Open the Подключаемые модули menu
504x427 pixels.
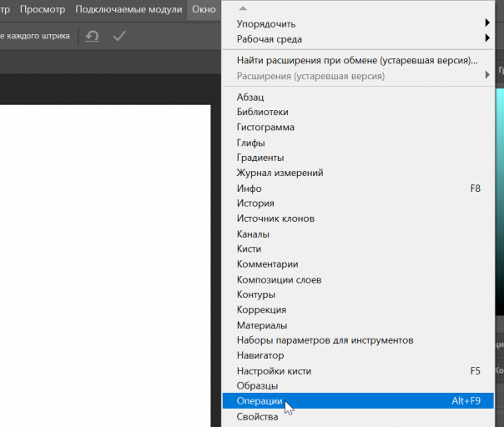(129, 9)
